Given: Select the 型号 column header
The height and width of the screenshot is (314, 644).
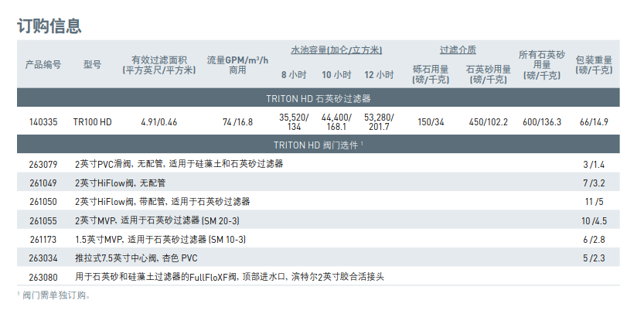Looking at the screenshot, I should [92, 64].
